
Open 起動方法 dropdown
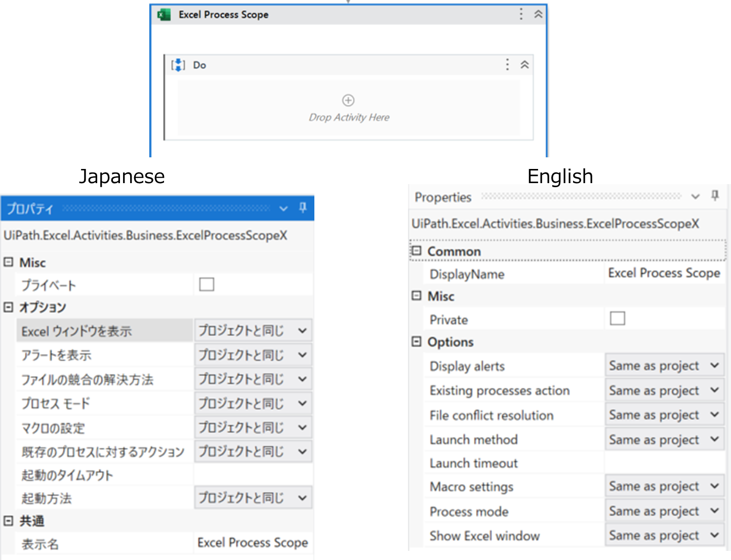(253, 498)
